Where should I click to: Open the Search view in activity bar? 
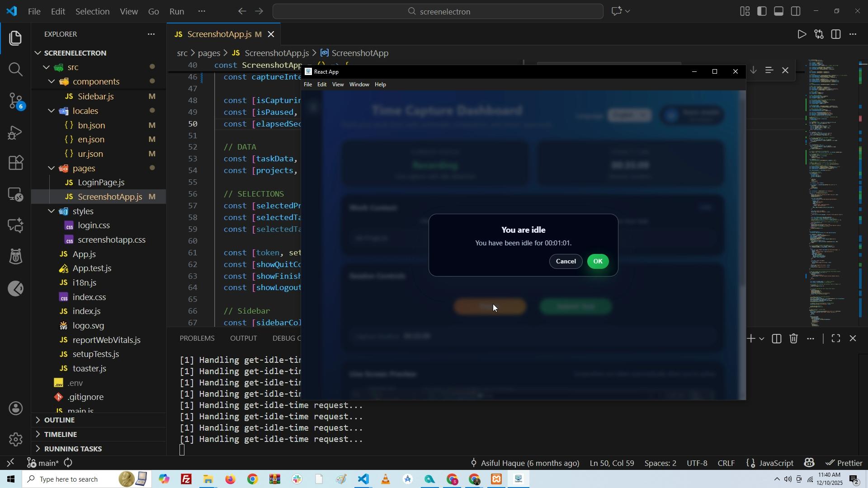coord(15,69)
